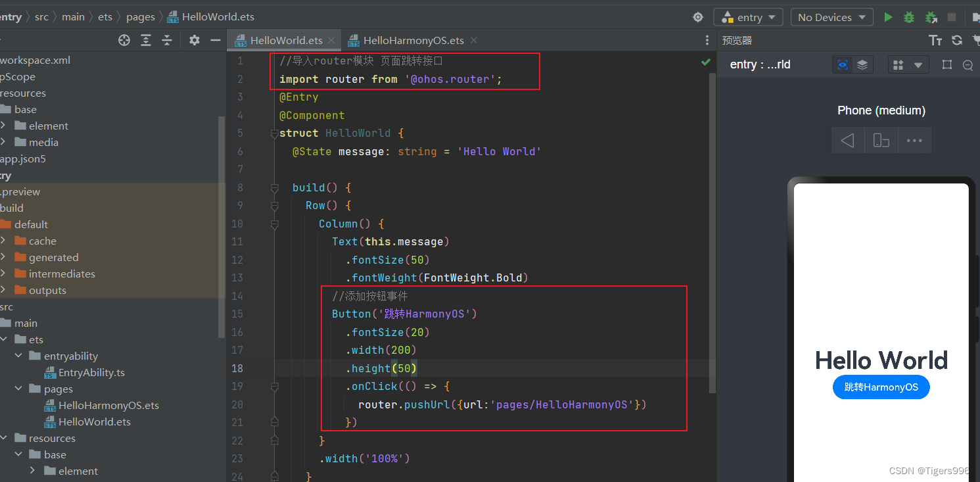This screenshot has width=980, height=482.
Task: Select opened file locate icon in project panel
Action: [x=124, y=40]
